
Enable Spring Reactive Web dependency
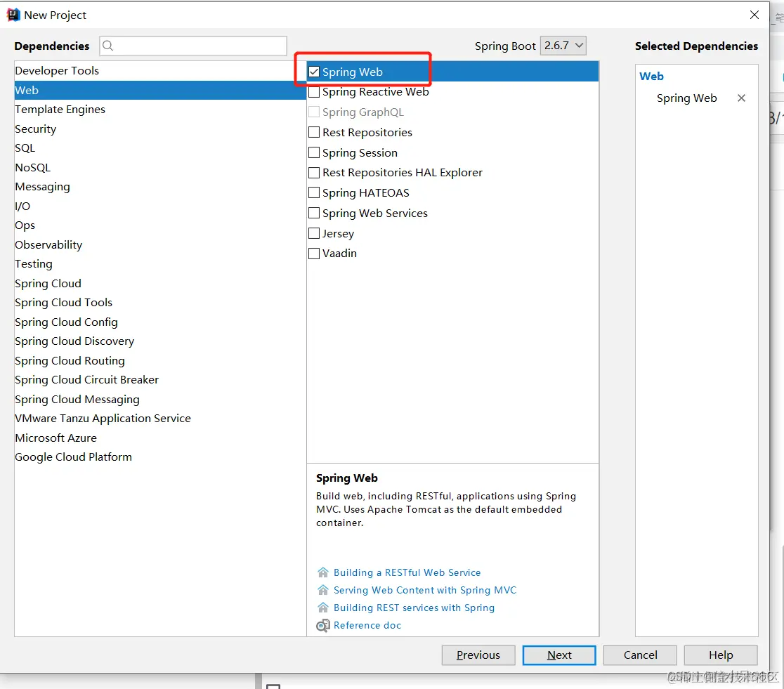pos(314,92)
